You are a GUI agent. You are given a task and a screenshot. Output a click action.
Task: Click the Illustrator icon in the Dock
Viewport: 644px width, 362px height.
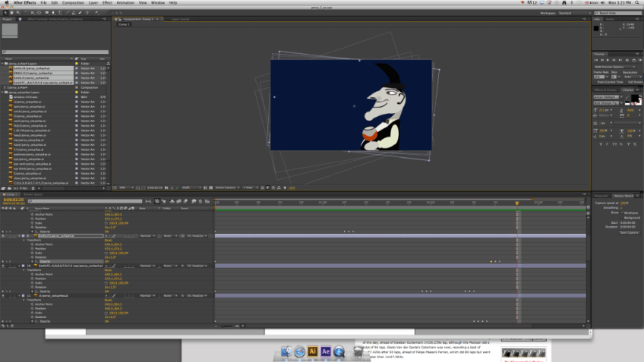coord(312,351)
